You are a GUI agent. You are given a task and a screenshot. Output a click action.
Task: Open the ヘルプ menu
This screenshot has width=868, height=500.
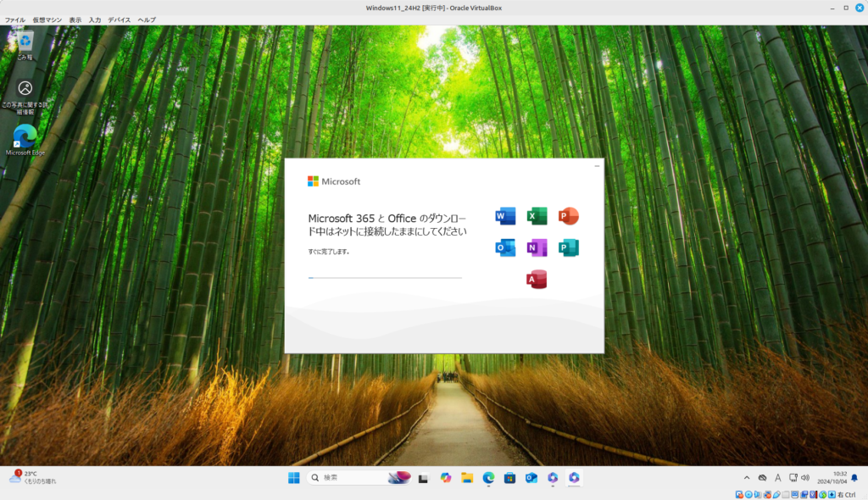[147, 19]
